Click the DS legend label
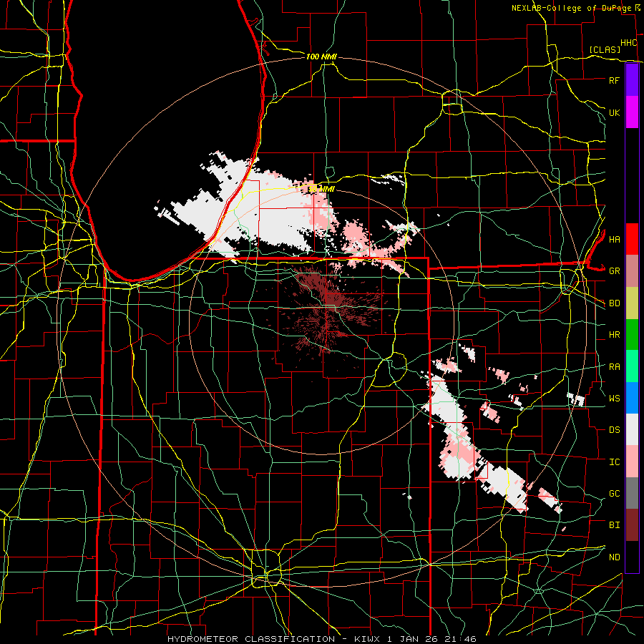644x644 pixels. click(x=614, y=430)
